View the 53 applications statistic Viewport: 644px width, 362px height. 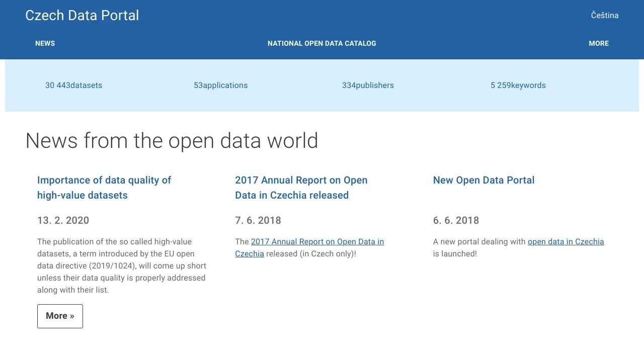221,85
